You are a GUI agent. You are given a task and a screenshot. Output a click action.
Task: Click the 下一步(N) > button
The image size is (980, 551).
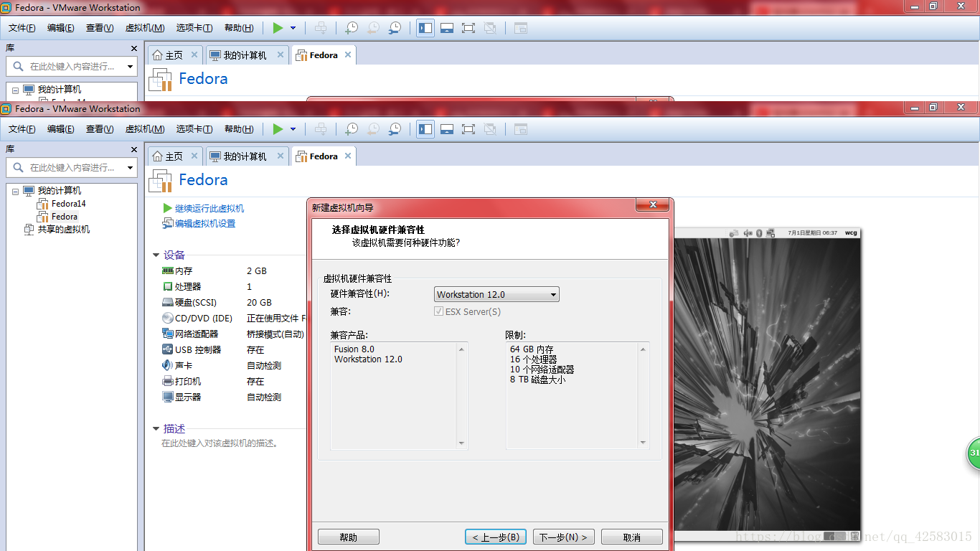pyautogui.click(x=563, y=537)
